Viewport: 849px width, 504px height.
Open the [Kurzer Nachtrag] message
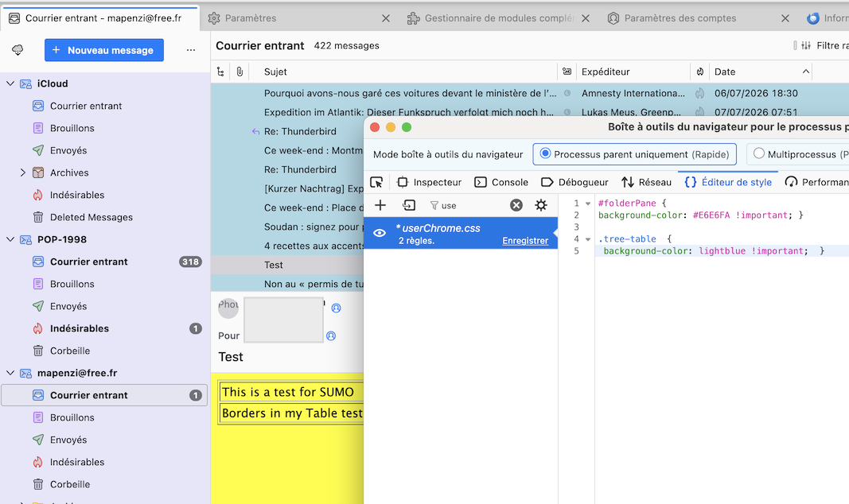[287, 188]
